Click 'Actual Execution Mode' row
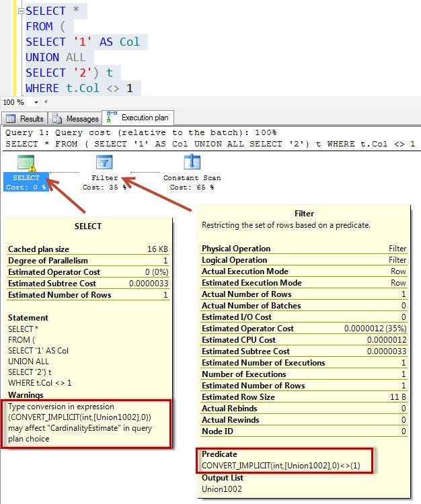421x504 pixels. 304,271
